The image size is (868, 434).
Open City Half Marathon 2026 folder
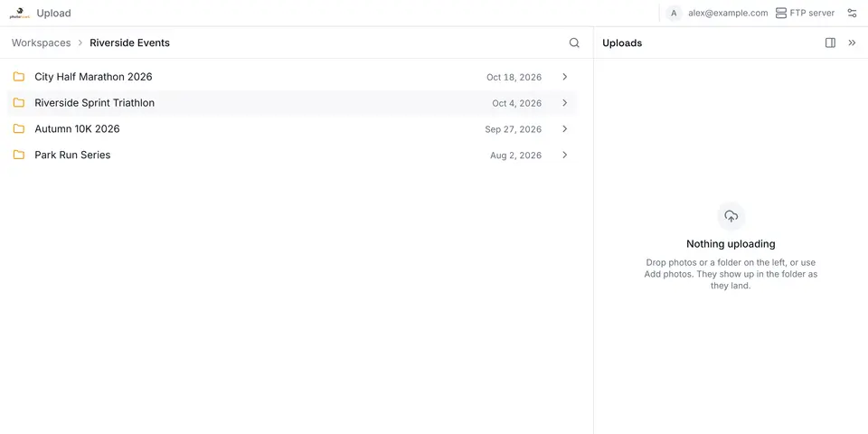(292, 77)
